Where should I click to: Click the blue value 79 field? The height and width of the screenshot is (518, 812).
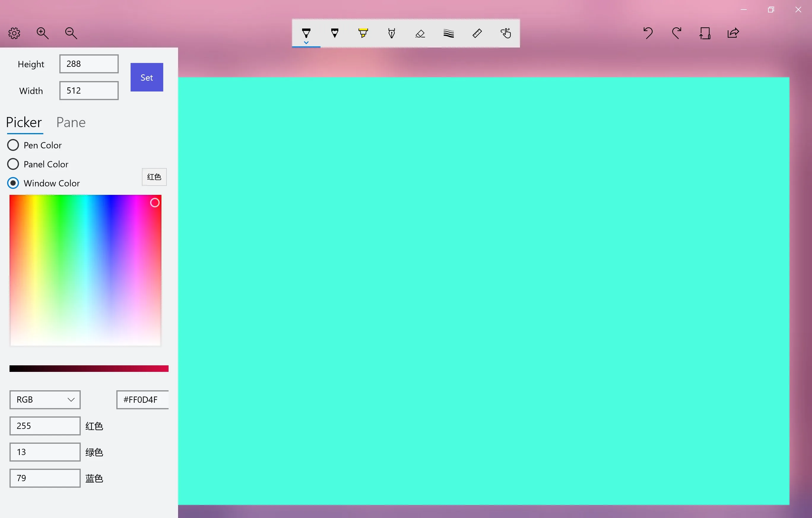45,478
